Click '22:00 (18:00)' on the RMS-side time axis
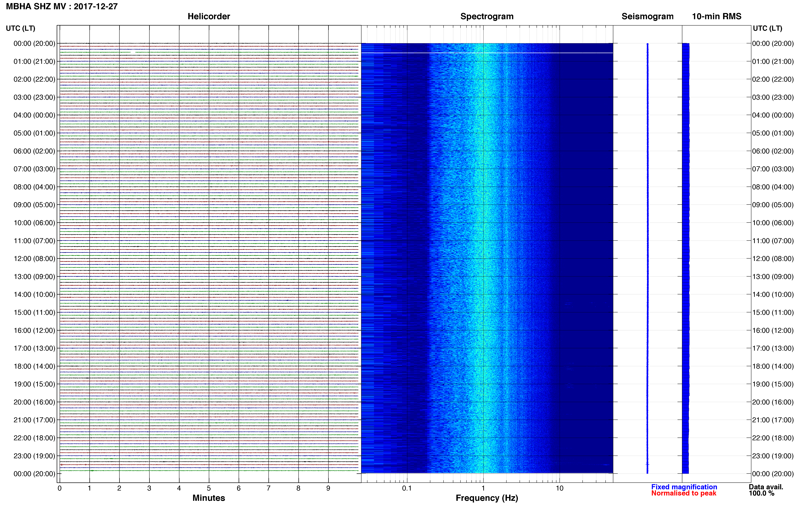The image size is (812, 508). click(x=773, y=438)
